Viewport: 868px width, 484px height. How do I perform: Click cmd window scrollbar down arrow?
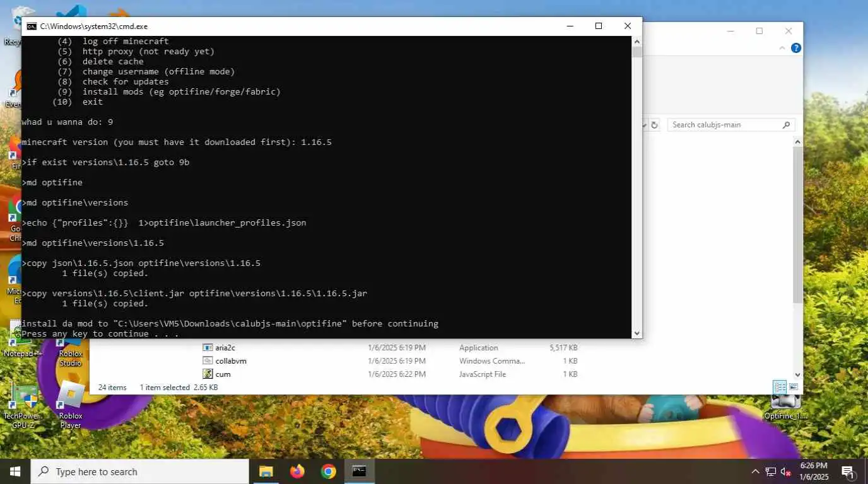pyautogui.click(x=636, y=333)
